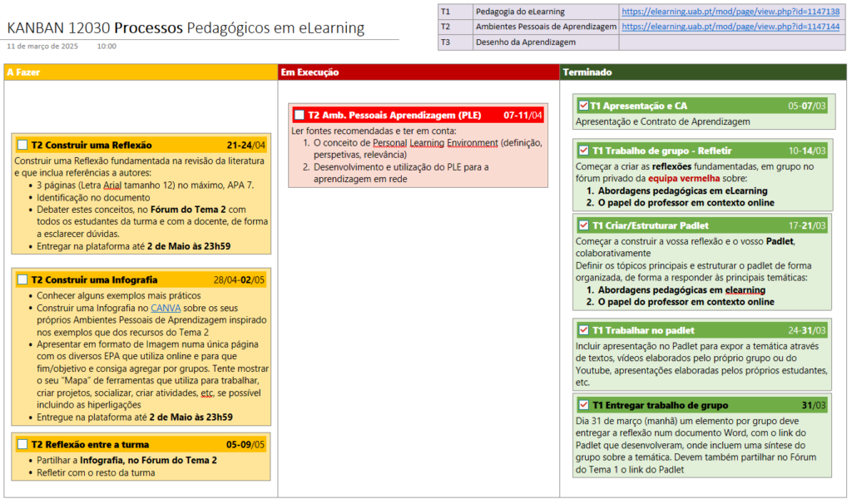Open the elearning link ending in 1147138
This screenshot has width=852, height=504.
tap(730, 12)
